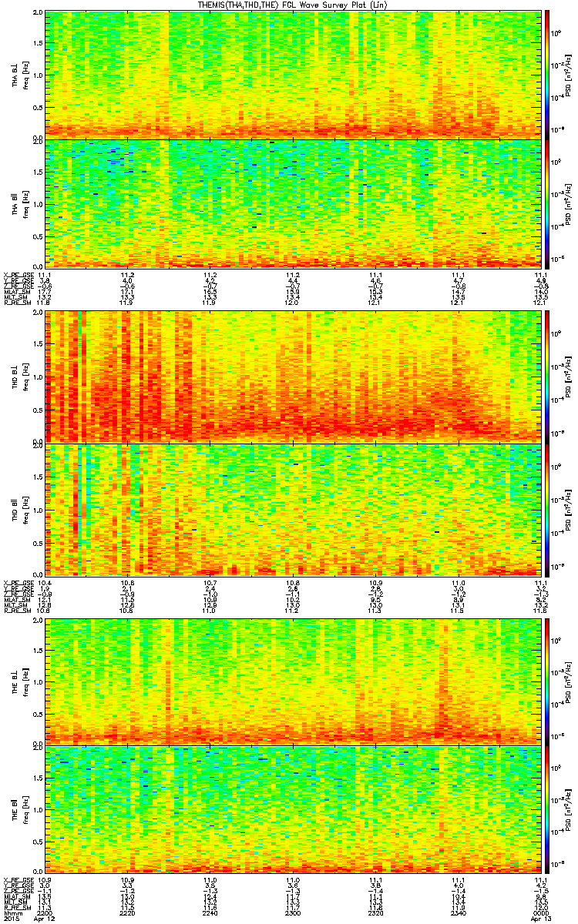Click the PSD color bar beside THA B⊥ panel
Viewport: 578px width, 924px height.
(548, 74)
